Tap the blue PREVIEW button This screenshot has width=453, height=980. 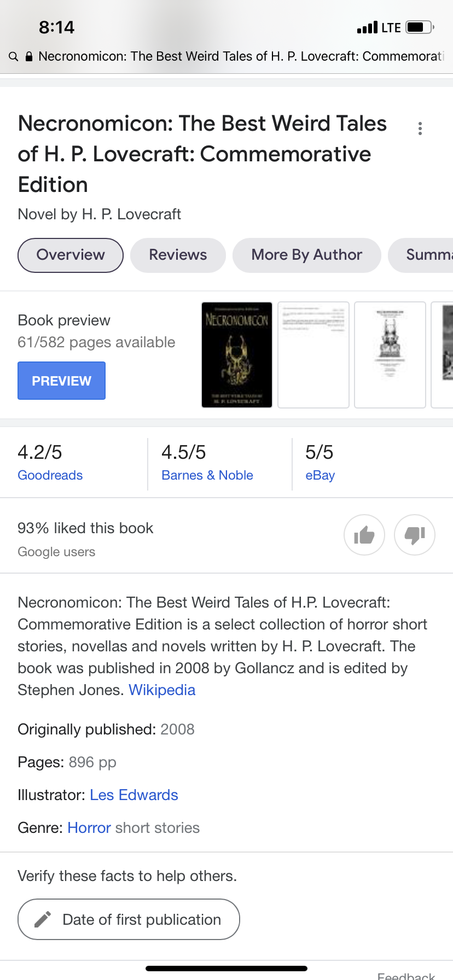click(61, 381)
